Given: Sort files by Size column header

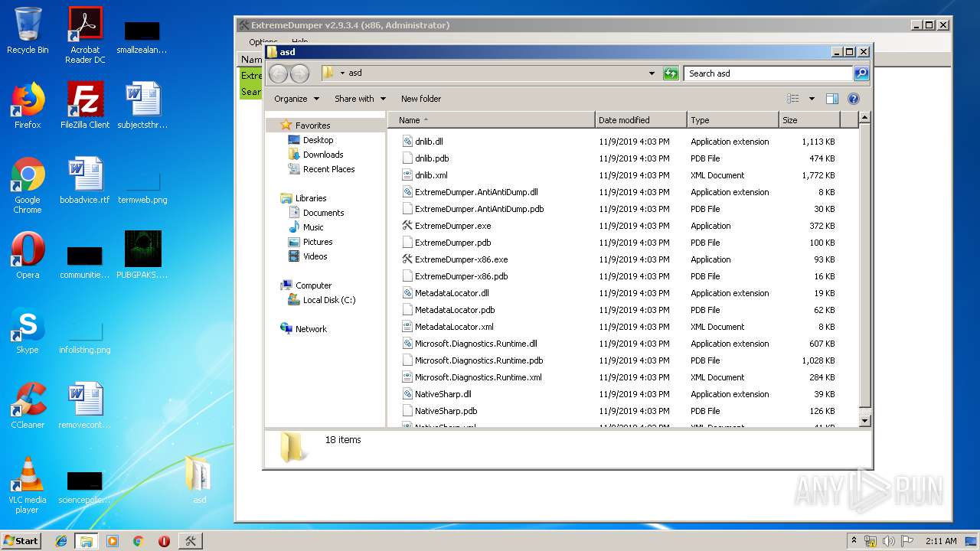Looking at the screenshot, I should [809, 120].
